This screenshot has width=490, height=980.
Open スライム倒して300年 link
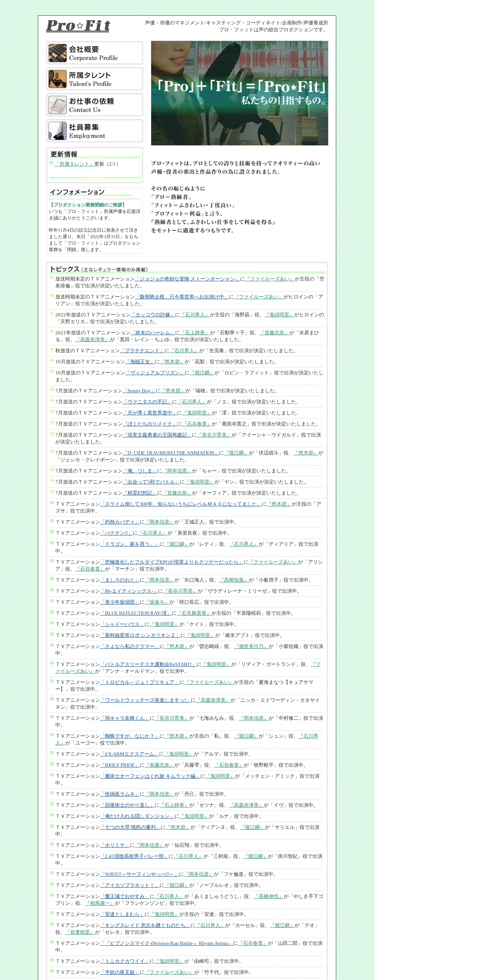[x=181, y=504]
